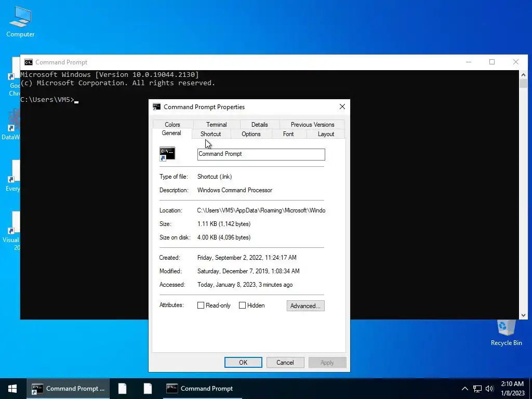Show hidden system tray icons
532x399 pixels.
click(465, 389)
